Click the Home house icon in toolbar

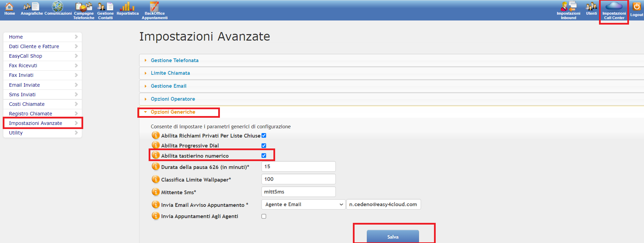coord(10,7)
